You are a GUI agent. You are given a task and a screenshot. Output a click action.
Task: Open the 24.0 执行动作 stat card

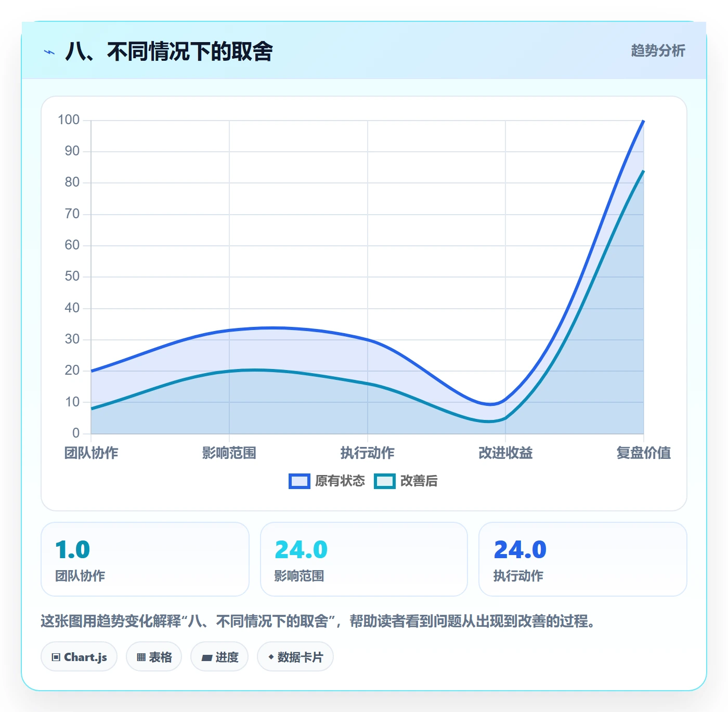[583, 559]
